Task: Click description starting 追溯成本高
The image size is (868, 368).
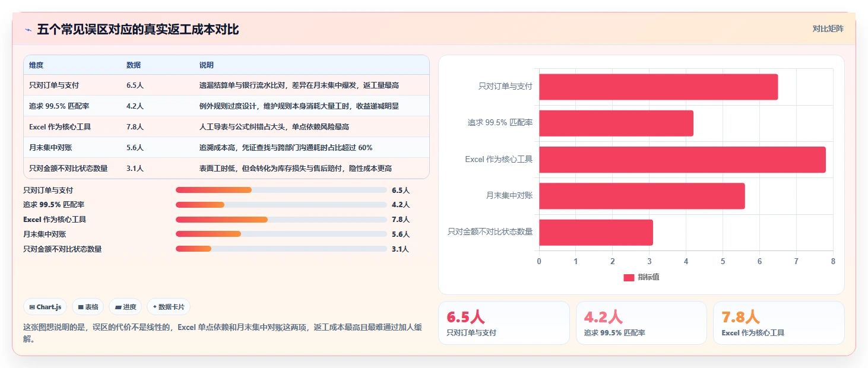Action: tap(286, 148)
